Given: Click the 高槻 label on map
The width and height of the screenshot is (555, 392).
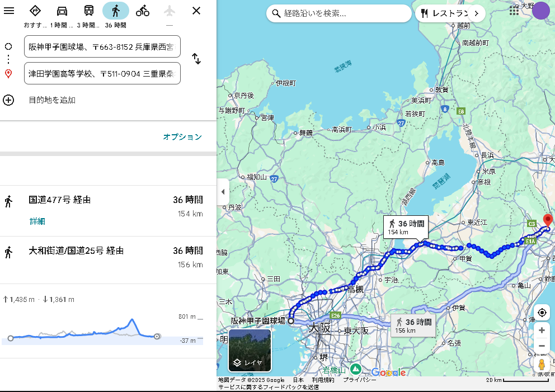Looking at the screenshot, I should (x=355, y=290).
